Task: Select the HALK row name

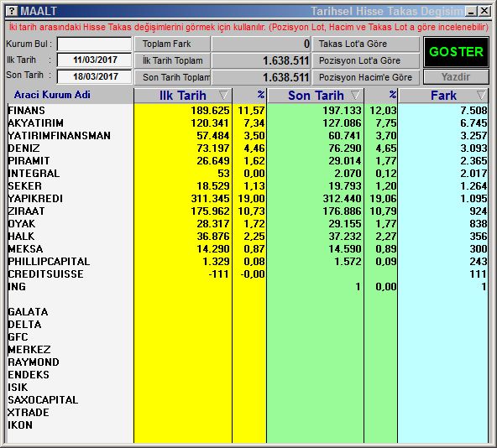Action: [21, 237]
